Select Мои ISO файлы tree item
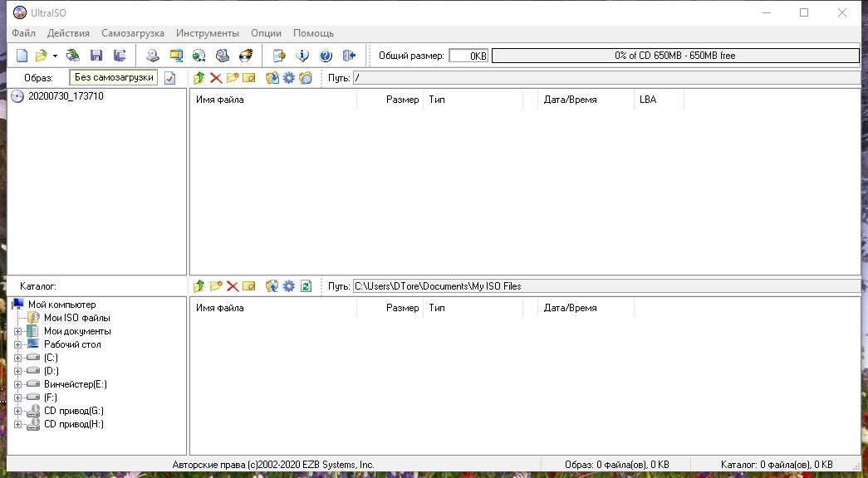 click(77, 318)
